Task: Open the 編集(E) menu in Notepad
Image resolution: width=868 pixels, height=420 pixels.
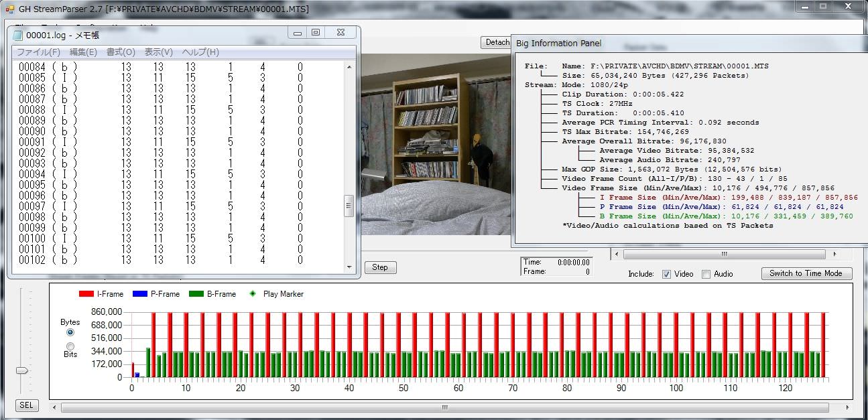Action: click(x=83, y=52)
